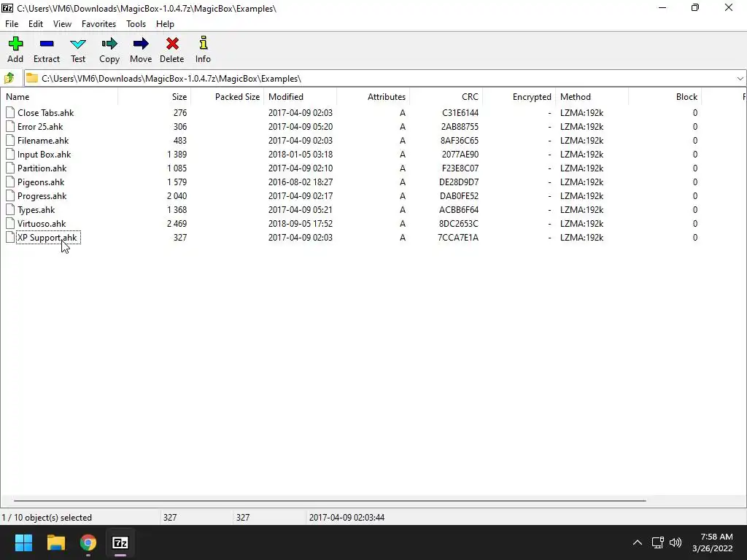Screen dimensions: 747x560
Task: Select the file icon of Virtuoso.ahk
Action: point(10,223)
